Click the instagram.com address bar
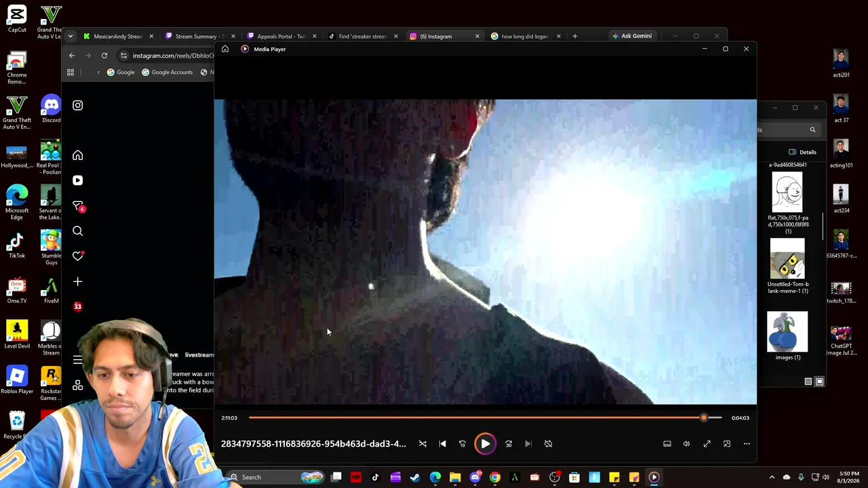Viewport: 868px width, 488px height. 173,56
